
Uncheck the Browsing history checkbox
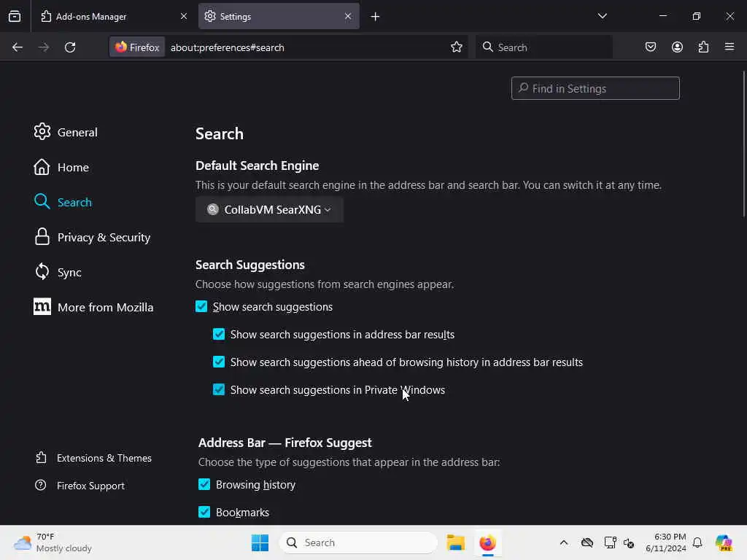coord(204,484)
